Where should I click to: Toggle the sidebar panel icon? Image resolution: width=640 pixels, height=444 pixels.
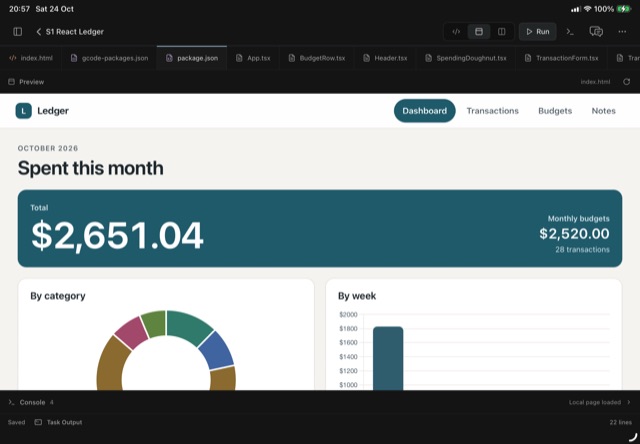pyautogui.click(x=18, y=32)
